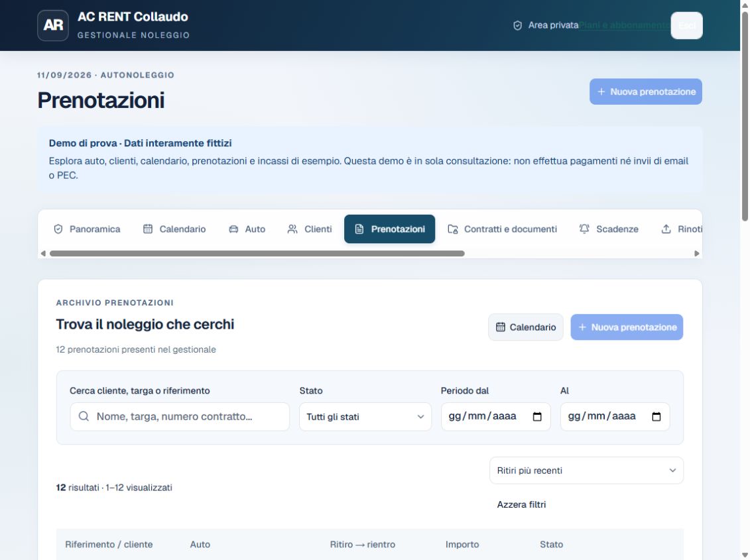Click the Calendario button in archive panel

pos(526,327)
